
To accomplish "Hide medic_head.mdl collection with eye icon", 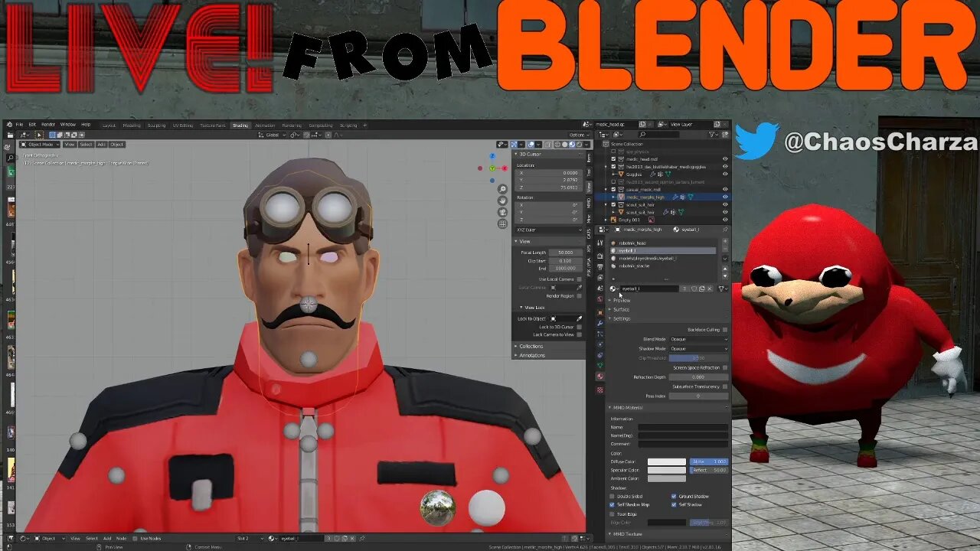I will tap(725, 158).
